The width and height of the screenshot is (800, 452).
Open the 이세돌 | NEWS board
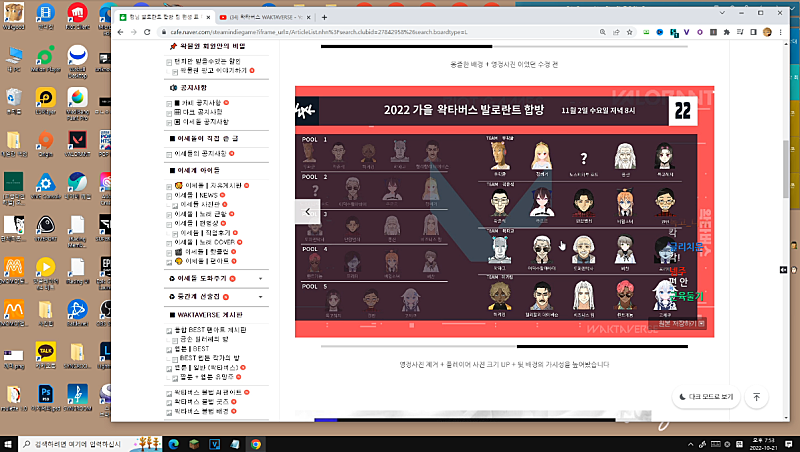pyautogui.click(x=196, y=195)
